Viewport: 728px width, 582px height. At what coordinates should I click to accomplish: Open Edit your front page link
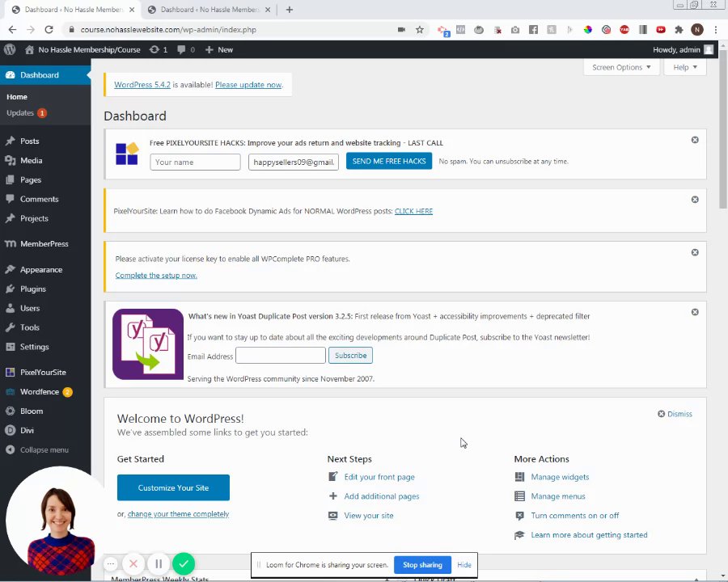click(379, 477)
